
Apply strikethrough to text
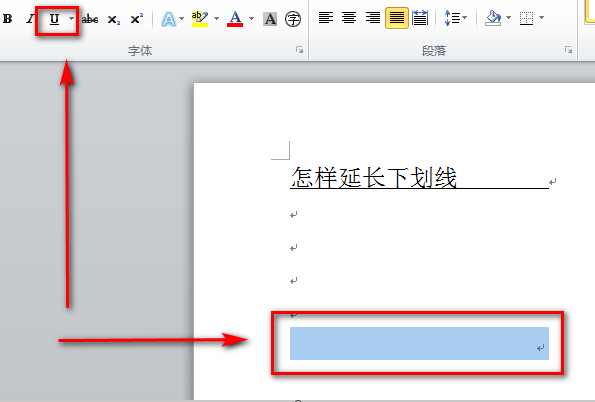coord(90,19)
